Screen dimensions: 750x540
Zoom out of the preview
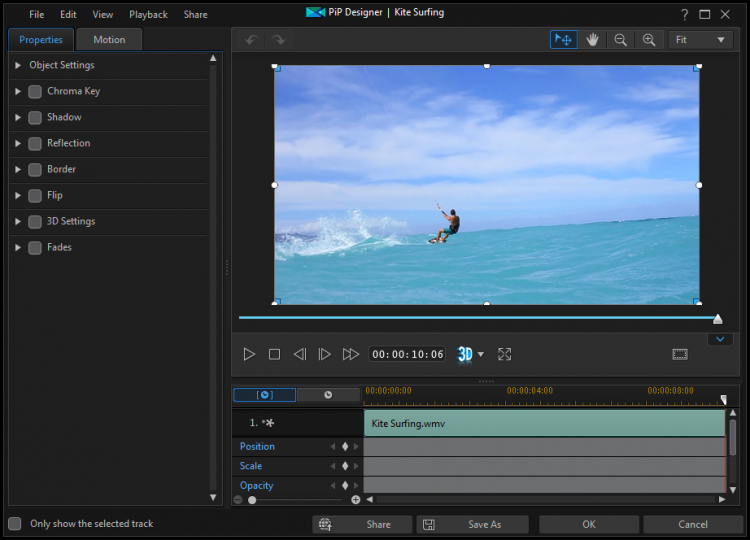point(621,40)
